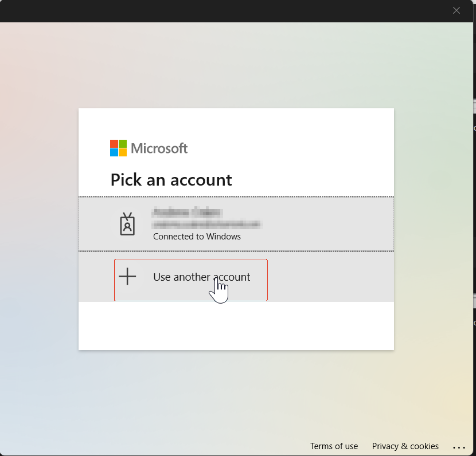Click the dark window title bar
476x456 pixels.
(x=219, y=11)
